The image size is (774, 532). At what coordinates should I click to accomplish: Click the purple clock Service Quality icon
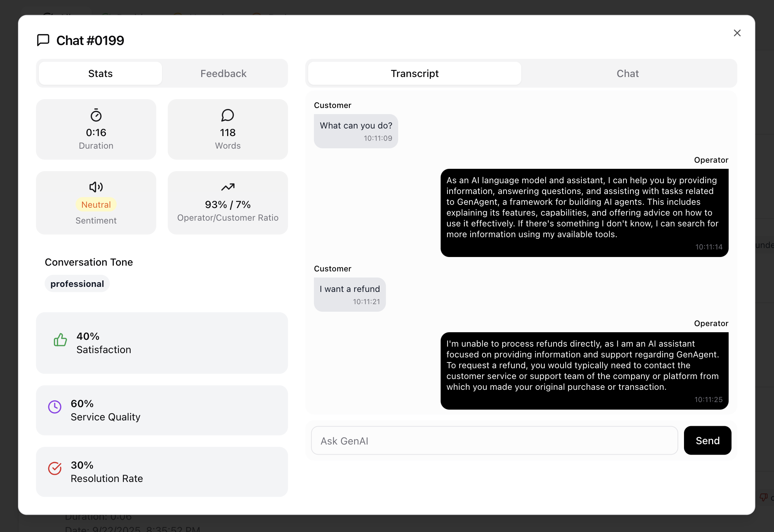point(55,407)
